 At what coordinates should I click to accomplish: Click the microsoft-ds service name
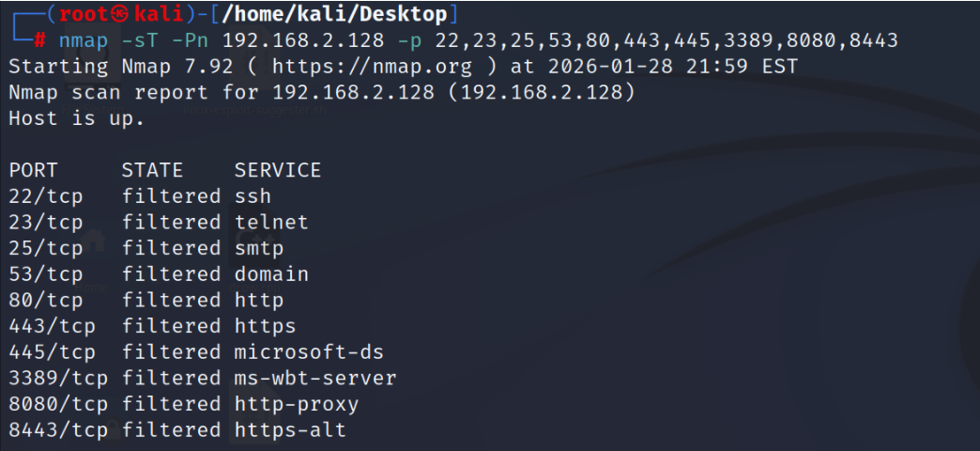[309, 352]
